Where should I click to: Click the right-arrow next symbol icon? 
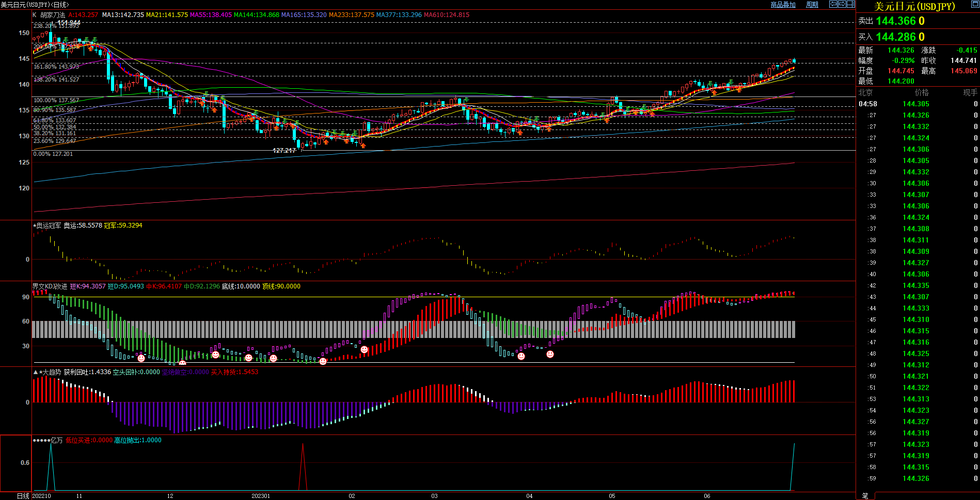[842, 4]
